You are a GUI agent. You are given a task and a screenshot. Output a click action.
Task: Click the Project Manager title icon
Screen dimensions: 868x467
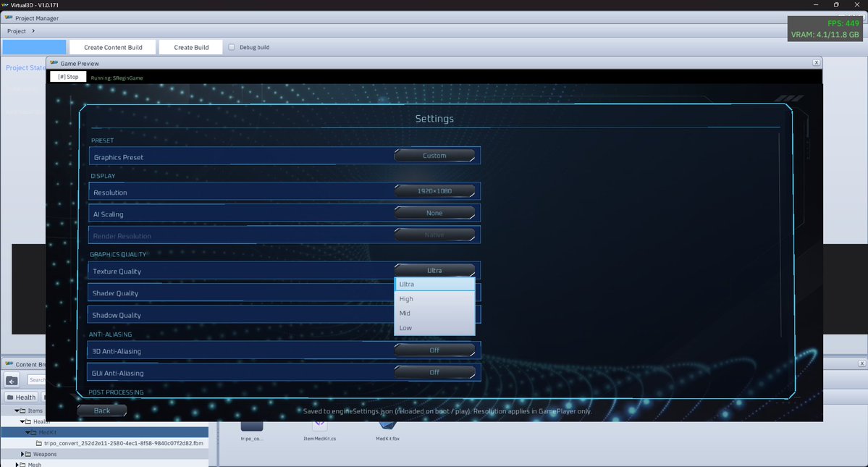8,17
